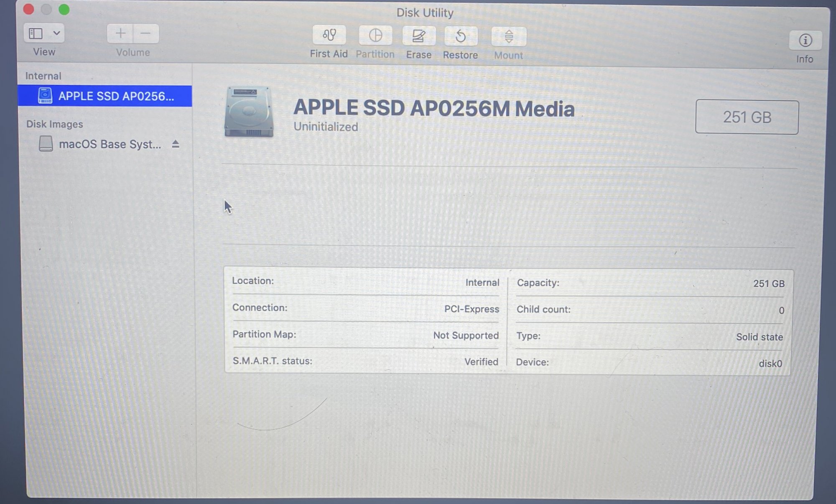This screenshot has width=836, height=504.
Task: Click the 251 GB capacity box
Action: point(747,117)
